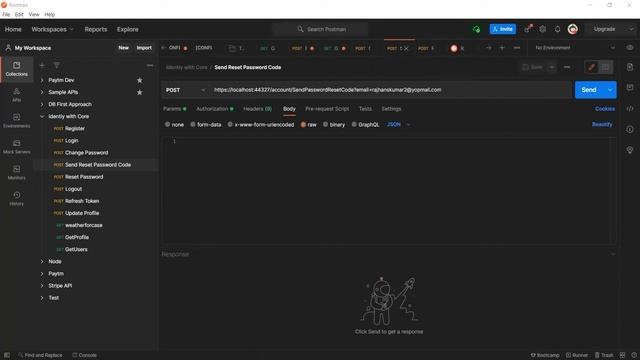640x360 pixels.
Task: Switch to the Headers tab
Action: (257, 109)
